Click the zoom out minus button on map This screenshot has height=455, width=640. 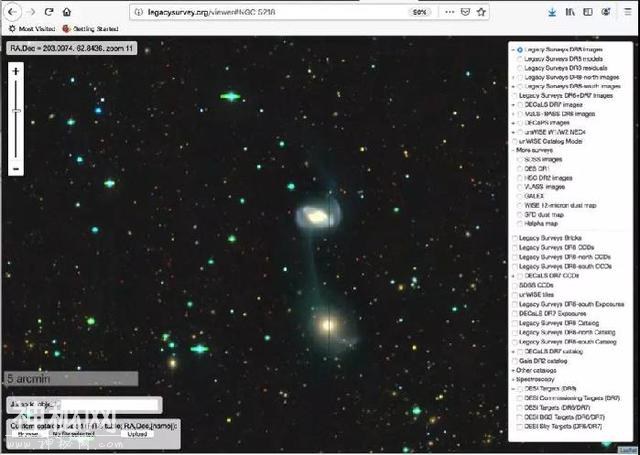coord(15,169)
